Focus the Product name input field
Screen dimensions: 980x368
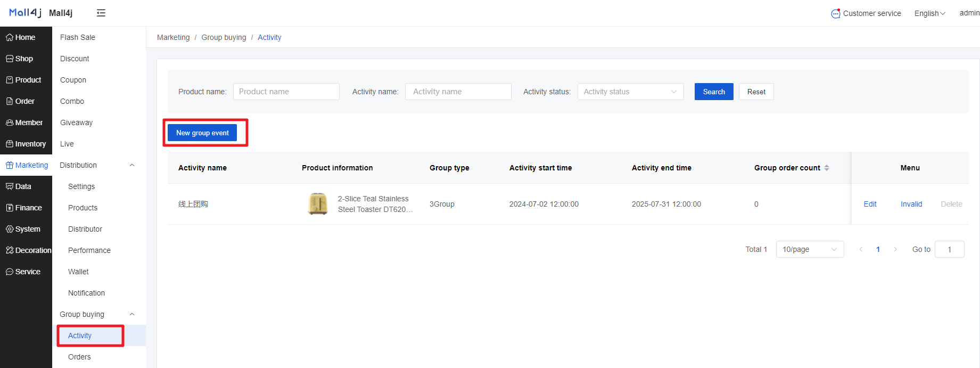pos(286,92)
